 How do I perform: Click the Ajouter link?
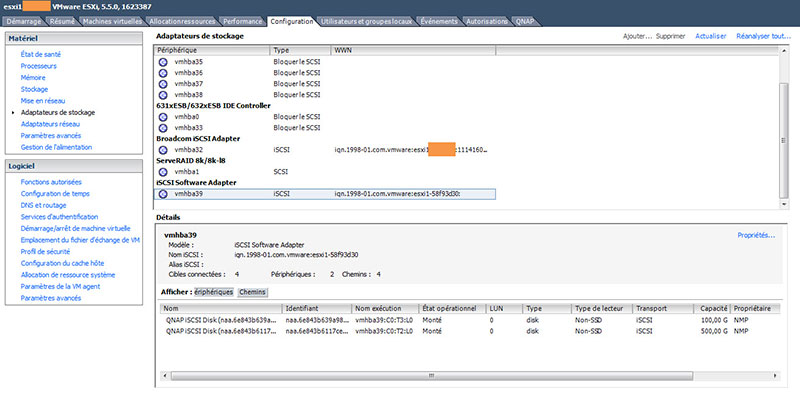(x=637, y=36)
